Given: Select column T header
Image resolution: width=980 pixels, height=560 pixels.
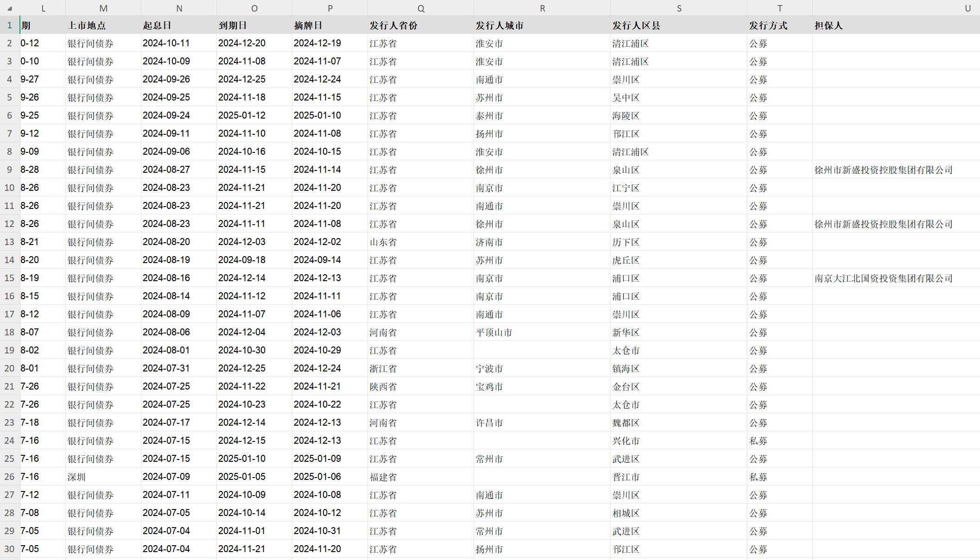Looking at the screenshot, I should (779, 8).
